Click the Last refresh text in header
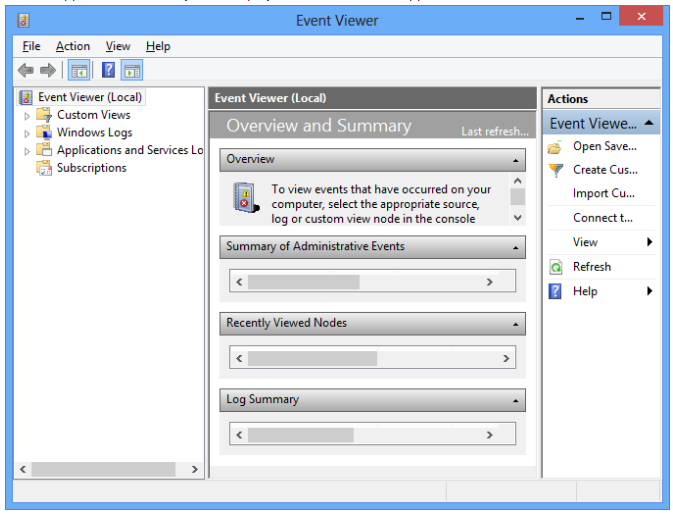This screenshot has height=514, width=673. [495, 131]
